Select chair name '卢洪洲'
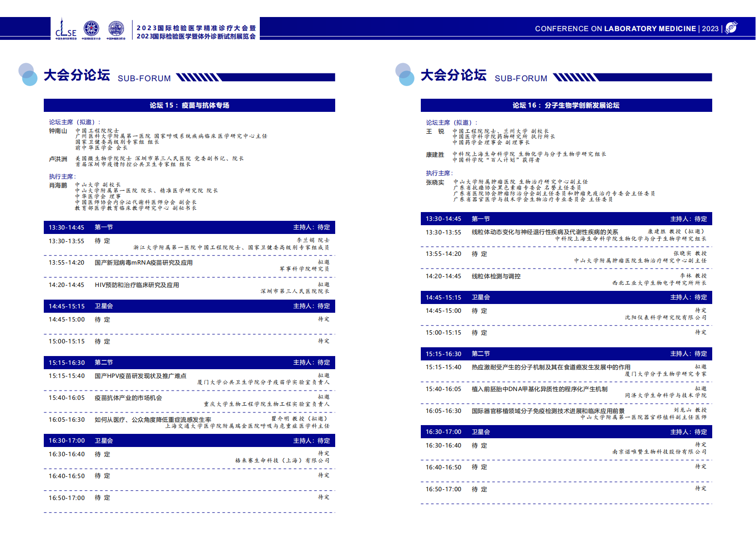This screenshot has height=536, width=756. coord(58,159)
